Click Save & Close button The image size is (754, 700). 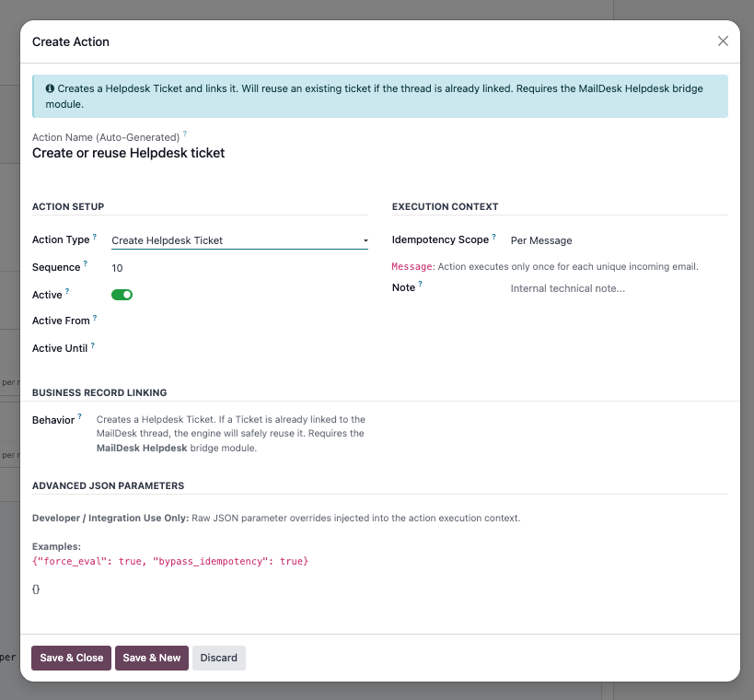71,658
